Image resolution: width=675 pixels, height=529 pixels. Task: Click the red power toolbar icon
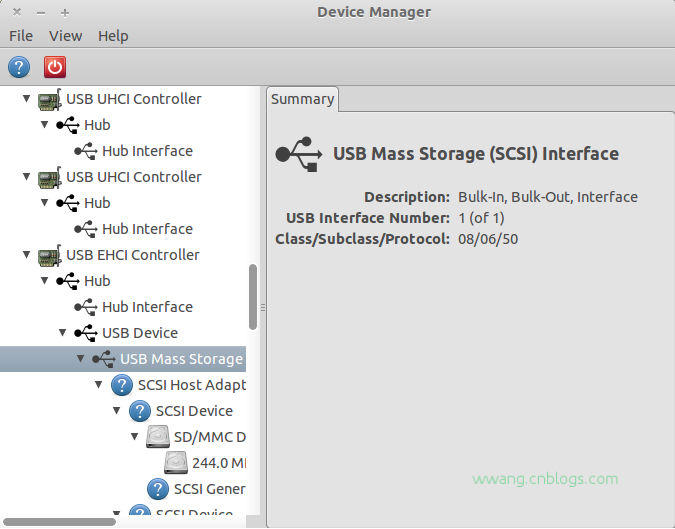click(55, 67)
